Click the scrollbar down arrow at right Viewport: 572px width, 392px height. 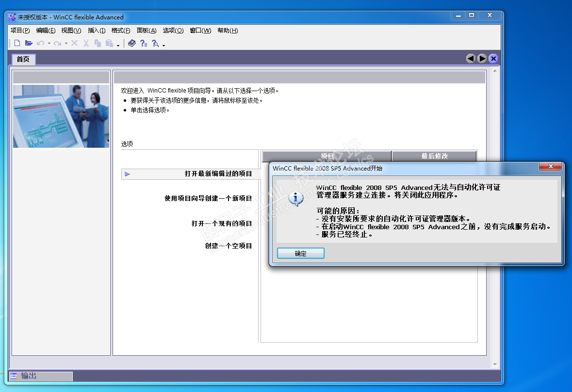click(495, 364)
